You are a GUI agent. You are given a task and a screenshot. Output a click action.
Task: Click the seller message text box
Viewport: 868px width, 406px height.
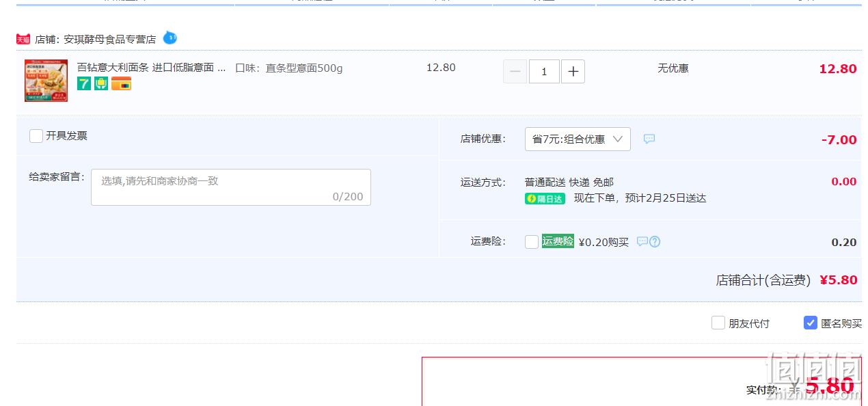click(x=231, y=187)
